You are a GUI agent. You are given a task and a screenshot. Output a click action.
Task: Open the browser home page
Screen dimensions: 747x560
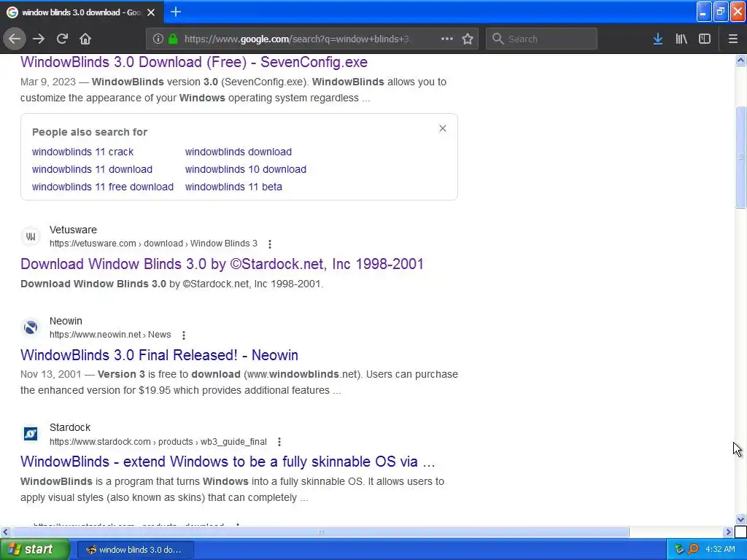85,39
